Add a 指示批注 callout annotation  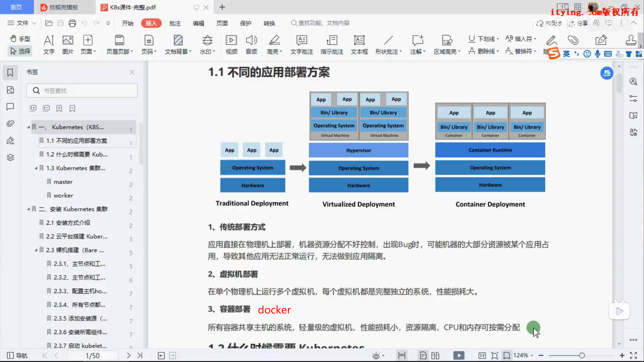(332, 45)
